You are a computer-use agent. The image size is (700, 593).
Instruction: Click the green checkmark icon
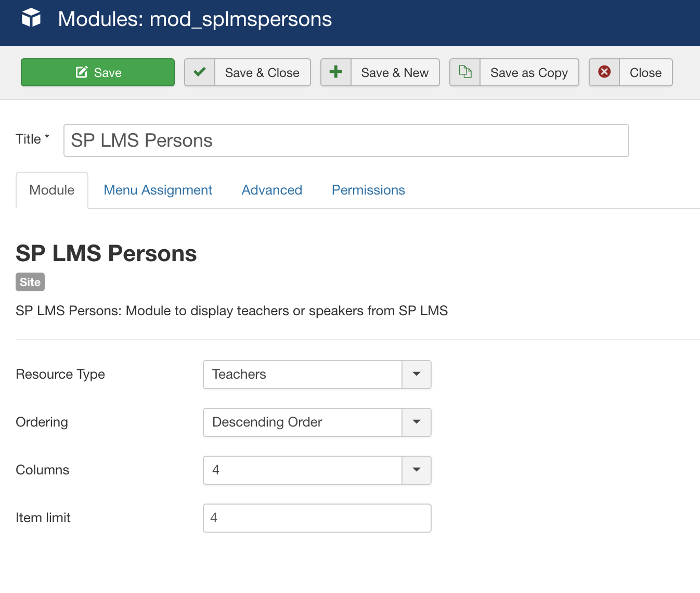pyautogui.click(x=200, y=72)
